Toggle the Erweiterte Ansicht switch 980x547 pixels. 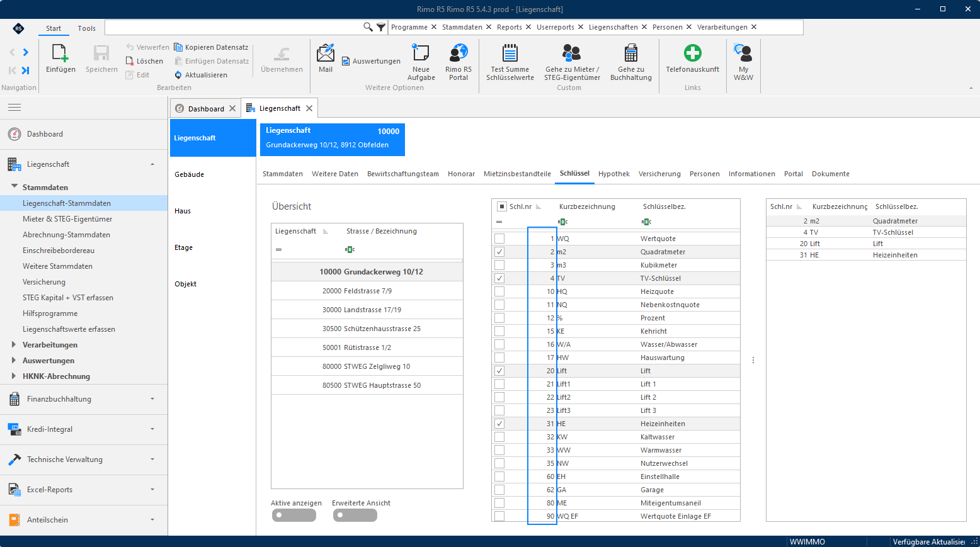355,515
